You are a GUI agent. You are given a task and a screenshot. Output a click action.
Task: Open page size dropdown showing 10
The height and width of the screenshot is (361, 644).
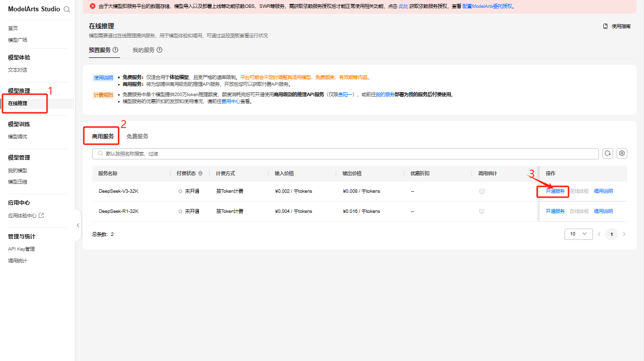point(578,234)
